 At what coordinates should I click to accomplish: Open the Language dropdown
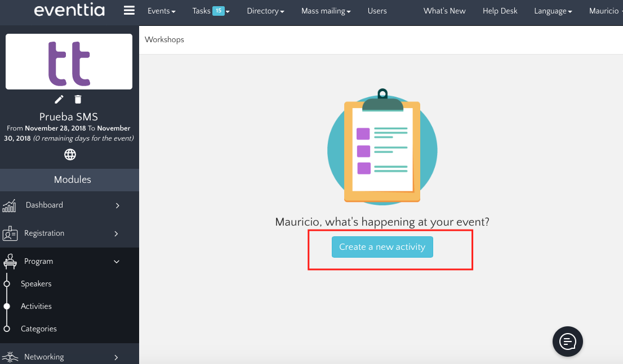point(553,11)
